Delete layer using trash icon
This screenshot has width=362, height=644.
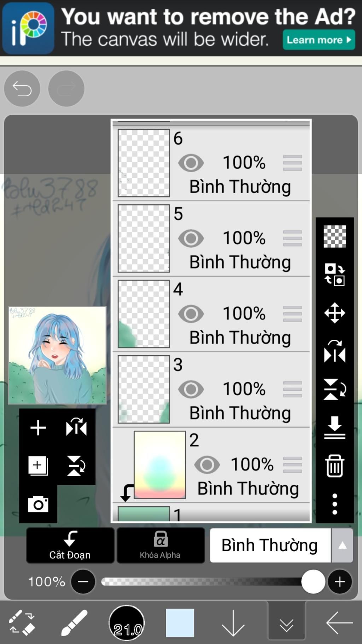[x=334, y=466]
